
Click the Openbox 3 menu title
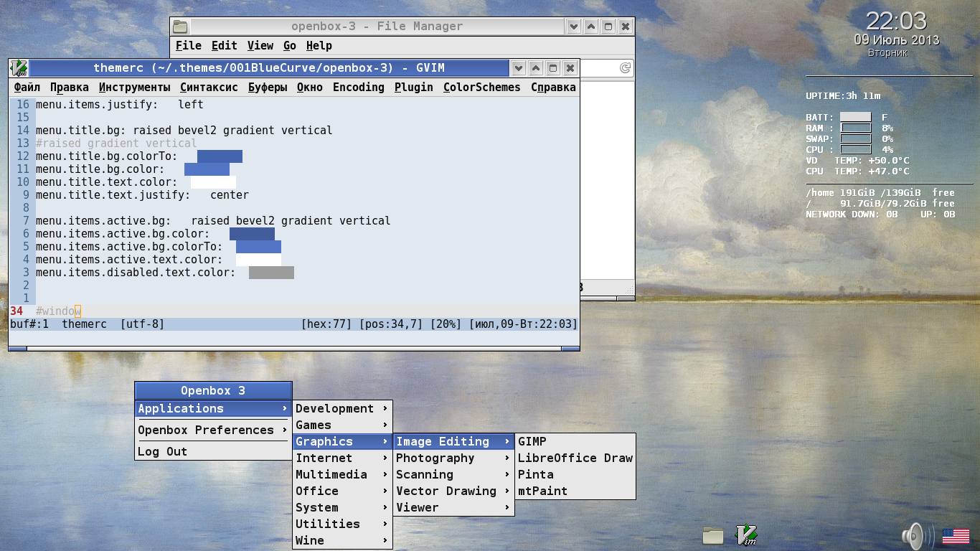coord(213,391)
